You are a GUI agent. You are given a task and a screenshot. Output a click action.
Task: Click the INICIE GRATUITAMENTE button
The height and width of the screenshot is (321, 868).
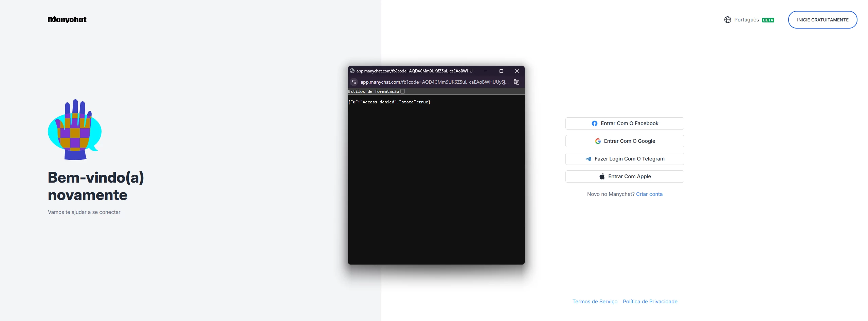coord(822,20)
